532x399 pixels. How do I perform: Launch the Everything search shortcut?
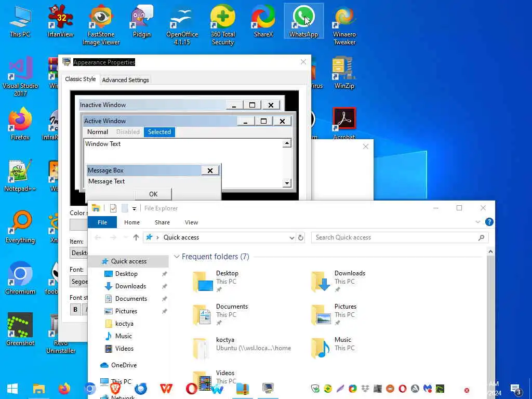20,228
